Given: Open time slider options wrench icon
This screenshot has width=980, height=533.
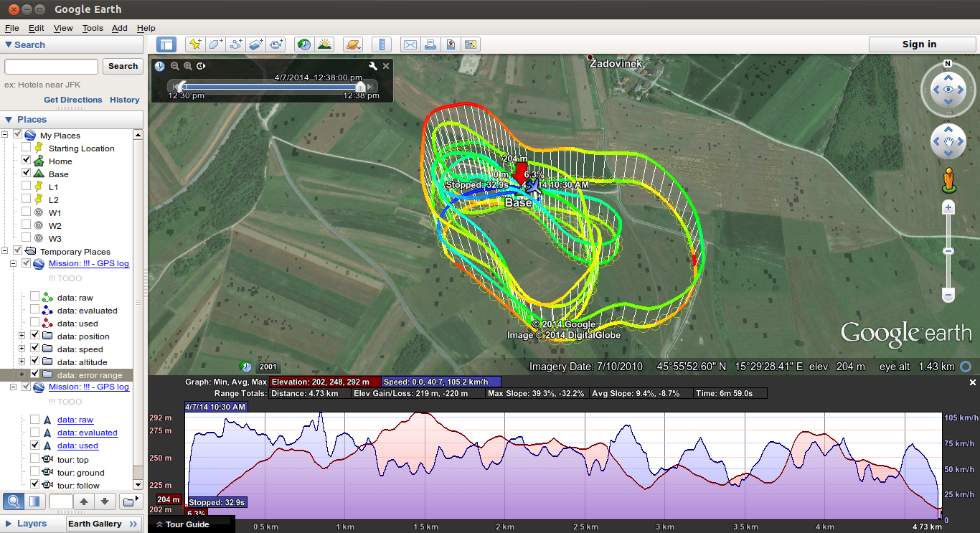Looking at the screenshot, I should tap(373, 66).
